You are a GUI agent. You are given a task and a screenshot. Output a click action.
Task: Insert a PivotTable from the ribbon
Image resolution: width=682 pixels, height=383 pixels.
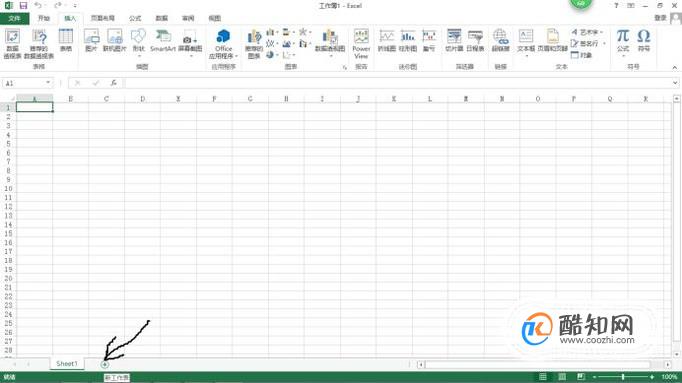(12, 43)
